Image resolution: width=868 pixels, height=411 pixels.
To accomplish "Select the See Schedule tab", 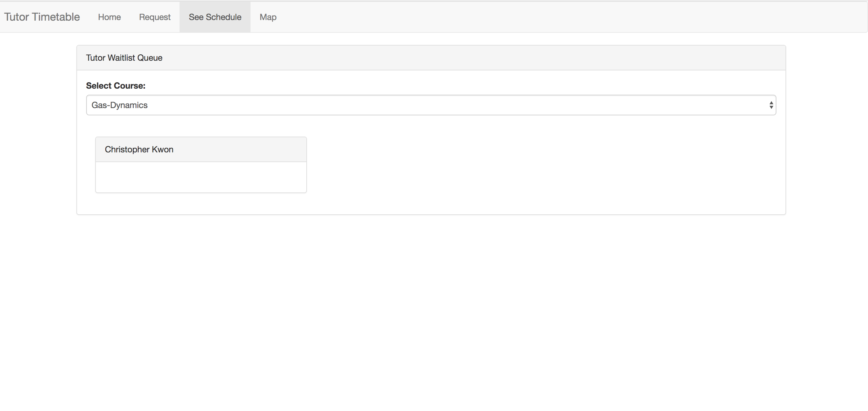I will pos(215,17).
